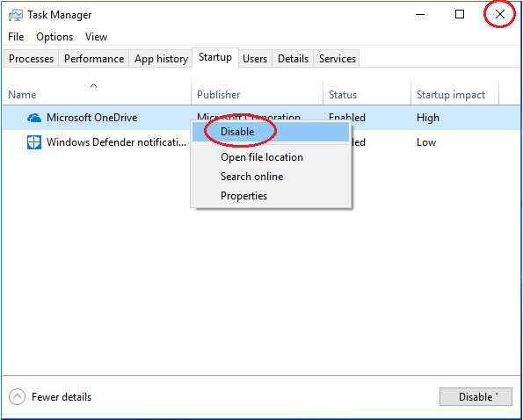This screenshot has height=420, width=523.
Task: Choose Open file location in context menu
Action: pos(271,157)
